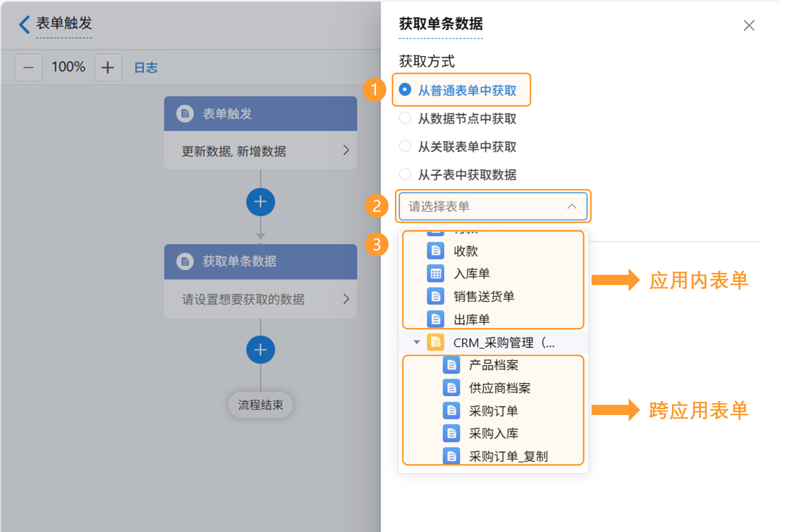Click the zoom in plus button
The height and width of the screenshot is (532, 790).
(108, 68)
